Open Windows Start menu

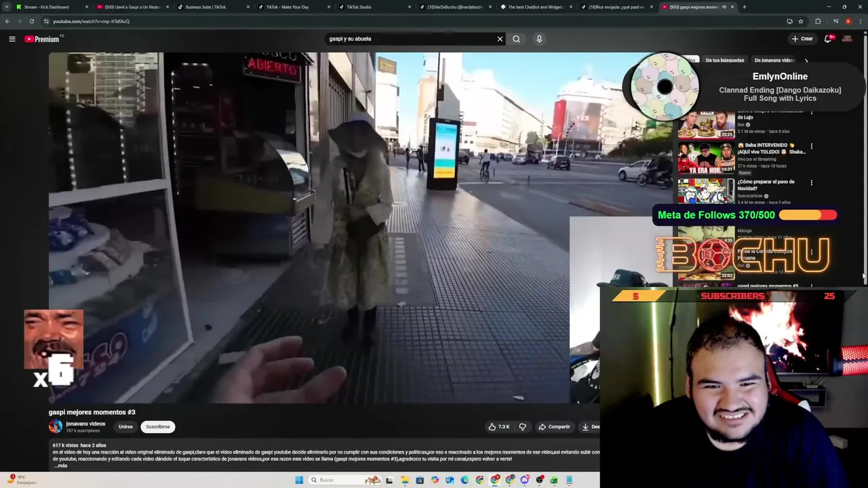coord(299,480)
